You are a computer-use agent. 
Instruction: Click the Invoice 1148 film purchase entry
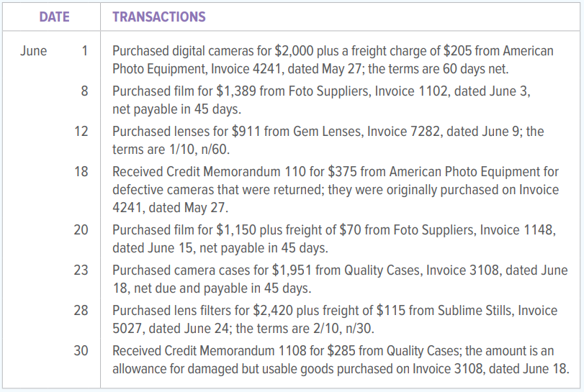coord(334,239)
